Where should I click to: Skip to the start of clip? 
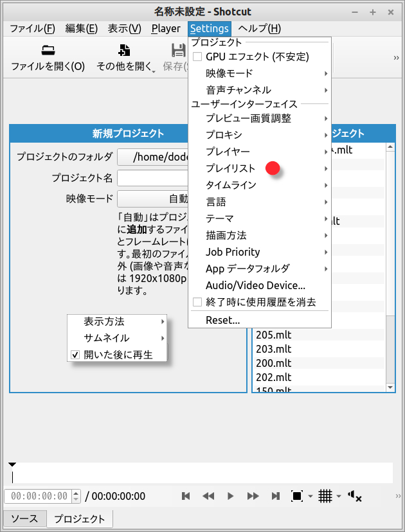(x=186, y=496)
